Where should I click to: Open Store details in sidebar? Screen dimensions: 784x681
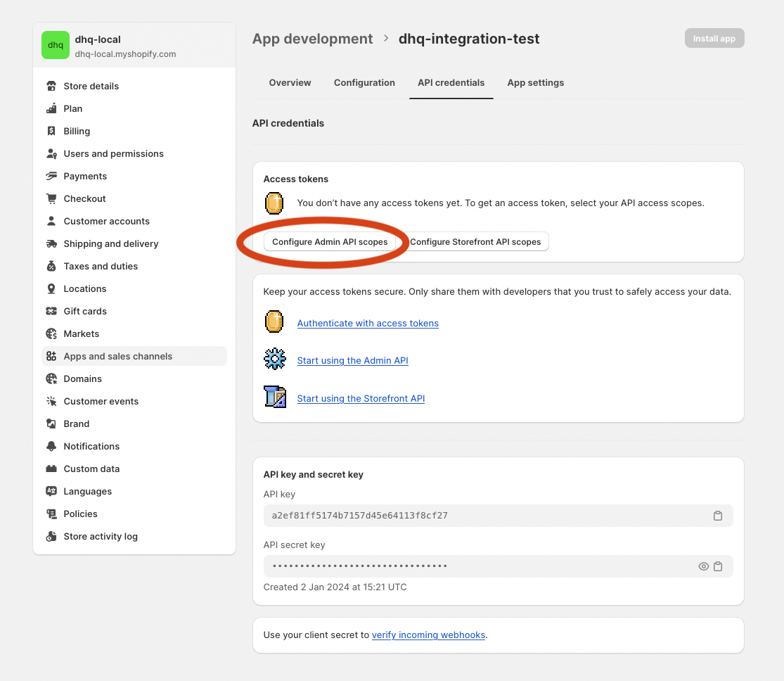point(134,86)
